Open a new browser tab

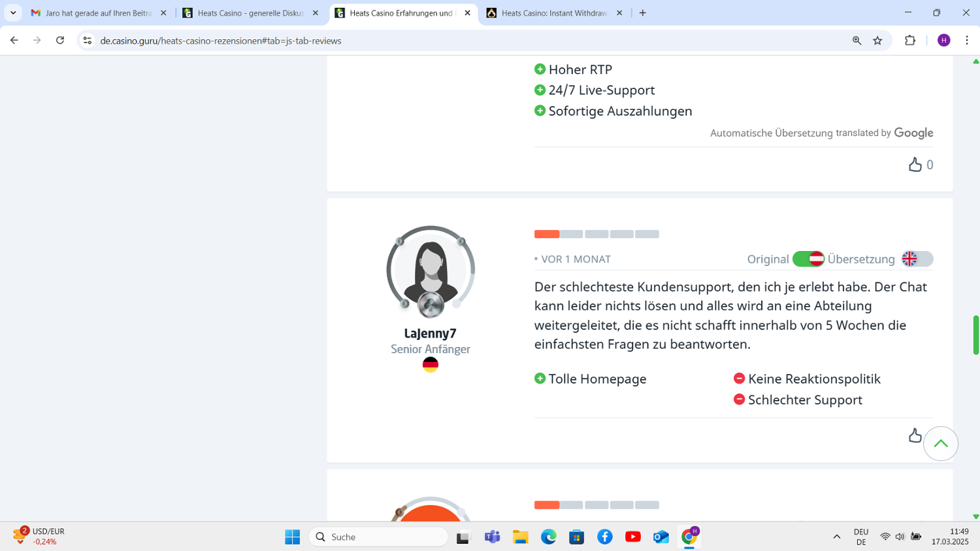pos(643,13)
